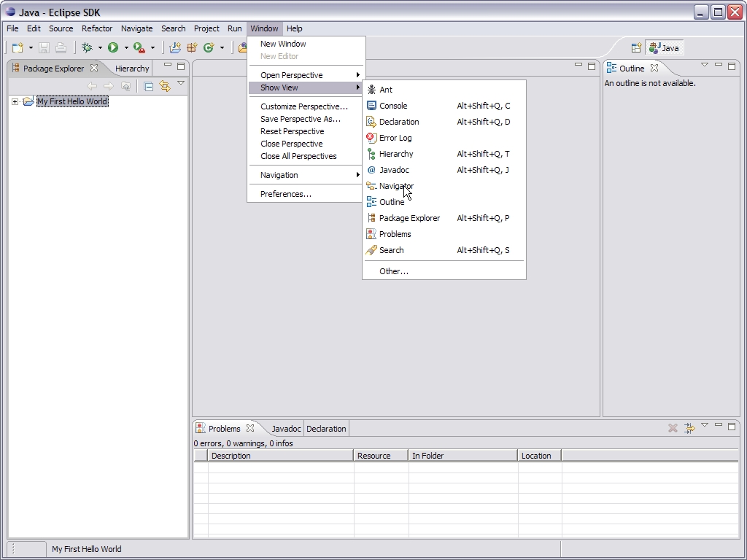This screenshot has width=747, height=560.
Task: Maximize the Problems panel
Action: (x=732, y=426)
